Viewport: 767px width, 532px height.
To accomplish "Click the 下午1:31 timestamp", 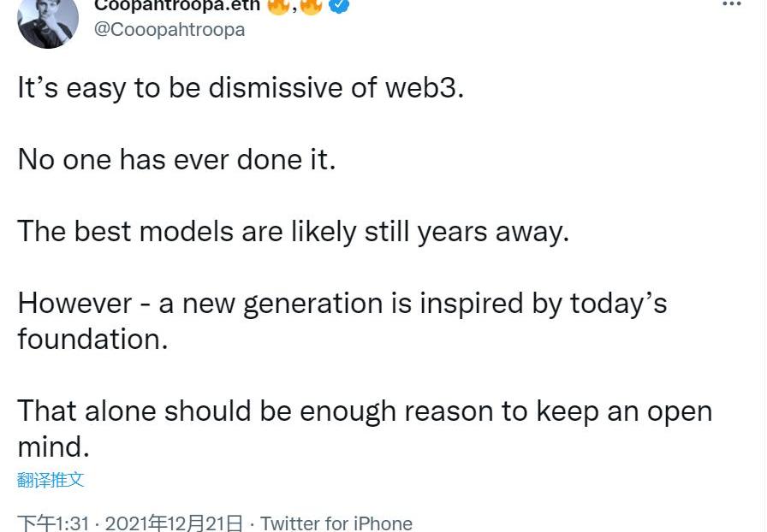I will click(x=53, y=523).
